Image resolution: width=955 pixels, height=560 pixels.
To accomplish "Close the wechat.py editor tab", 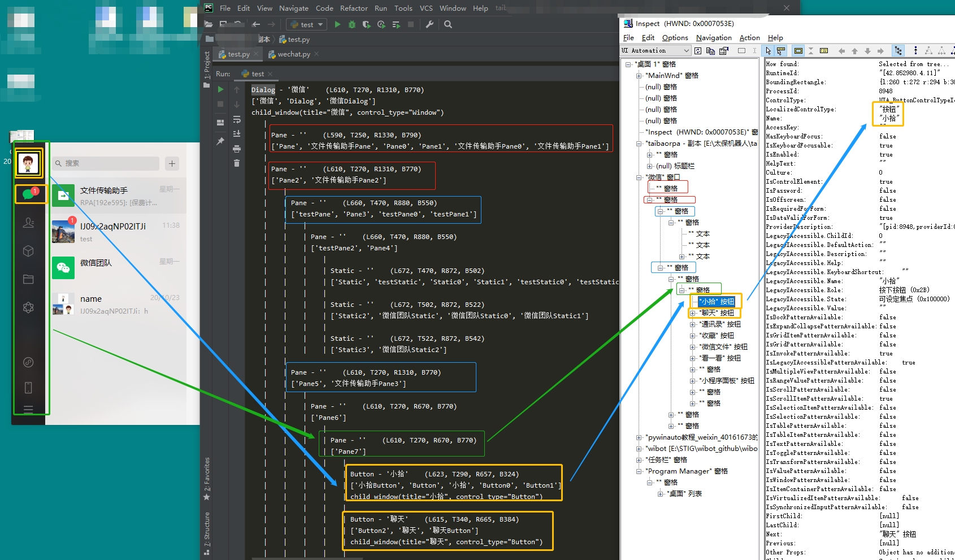I will point(316,54).
